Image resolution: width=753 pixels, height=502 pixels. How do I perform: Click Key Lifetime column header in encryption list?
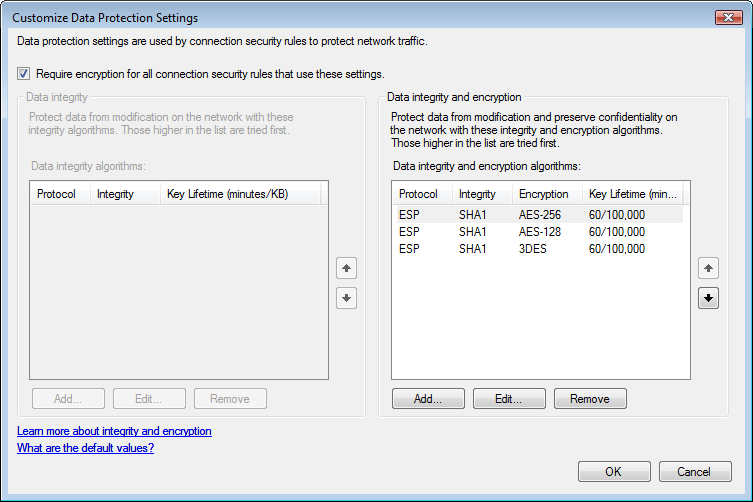coord(632,194)
